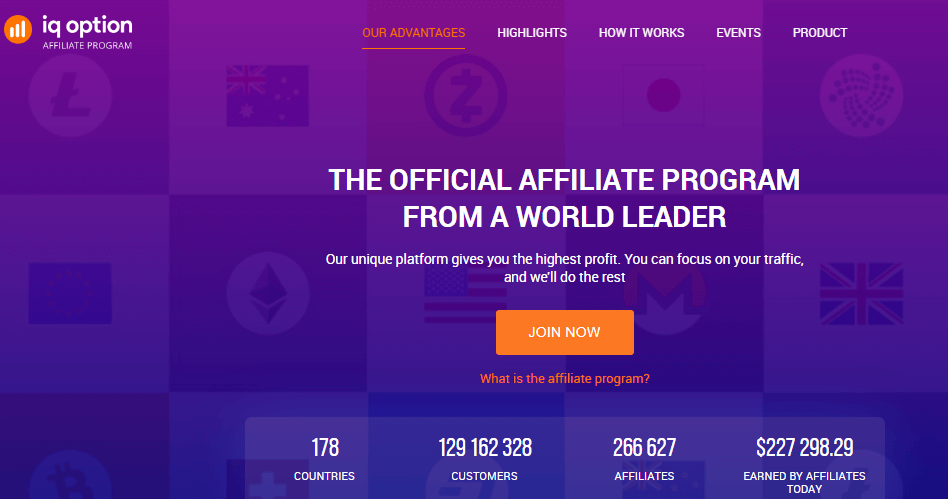Click the Litecoin coin icon
The image size is (948, 499).
tap(70, 96)
